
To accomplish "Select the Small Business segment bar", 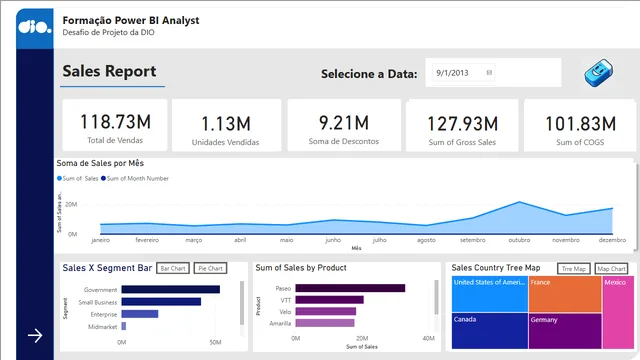I will point(161,302).
